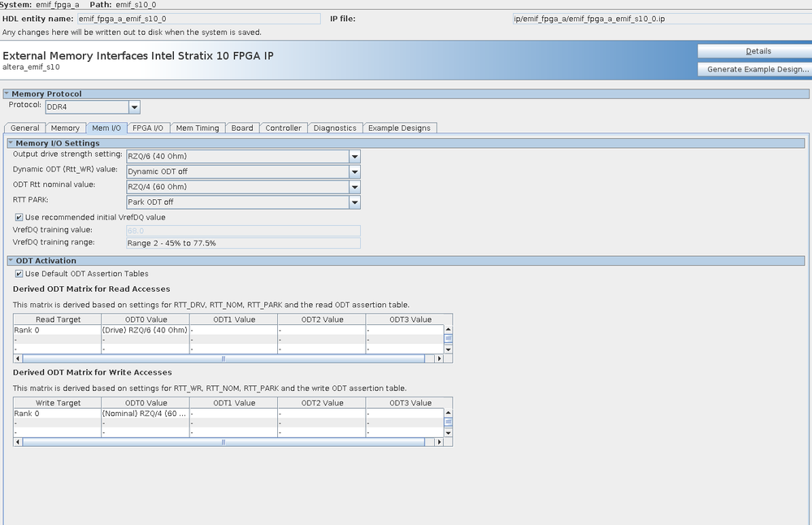The height and width of the screenshot is (525, 812).
Task: Collapse the Memory I/O Settings section
Action: pyautogui.click(x=11, y=143)
